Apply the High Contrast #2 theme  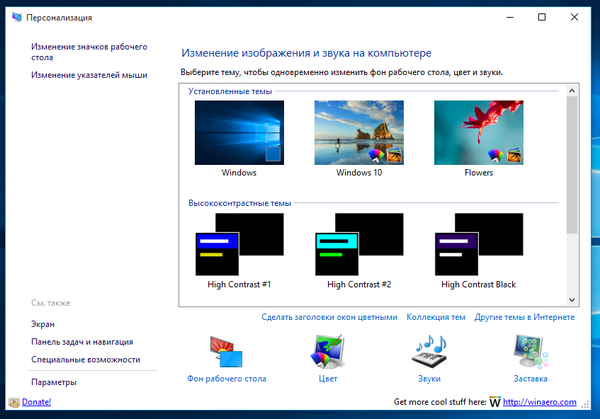[359, 244]
